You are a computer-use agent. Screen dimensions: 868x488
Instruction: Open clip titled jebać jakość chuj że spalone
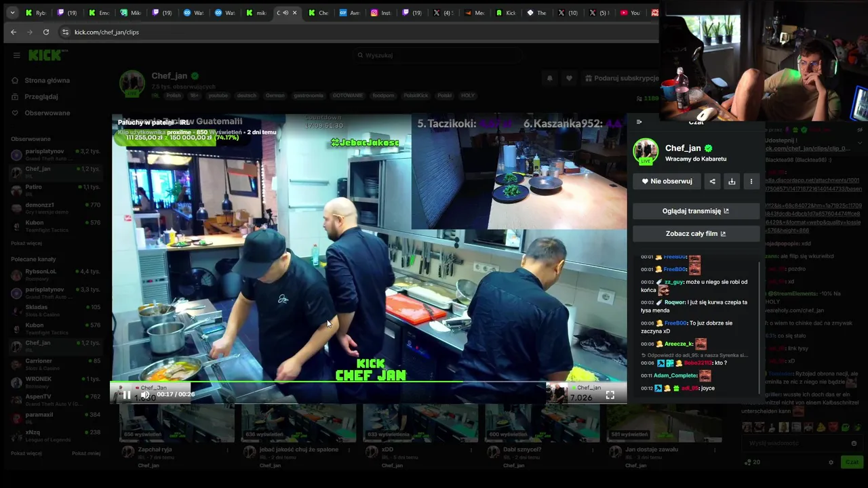(x=298, y=423)
